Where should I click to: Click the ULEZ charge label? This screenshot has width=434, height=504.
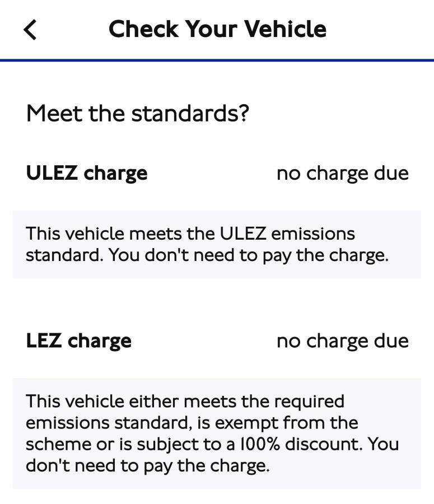point(87,173)
